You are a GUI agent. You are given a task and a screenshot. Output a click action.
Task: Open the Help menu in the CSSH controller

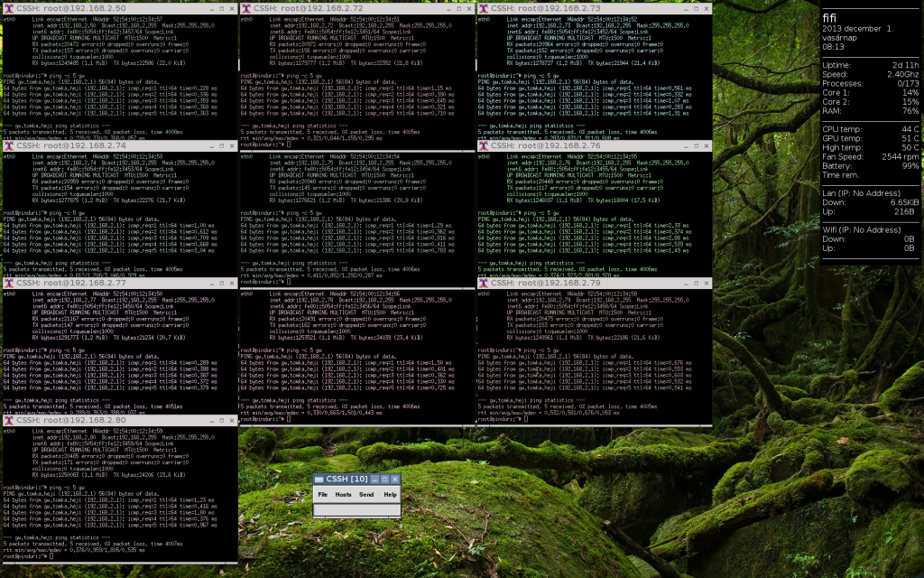pos(389,494)
